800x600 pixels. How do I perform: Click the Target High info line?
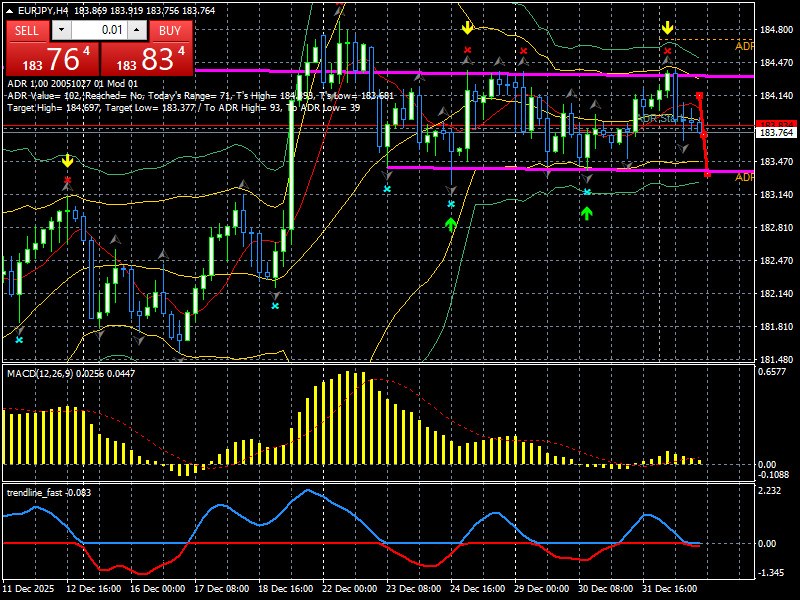click(184, 108)
